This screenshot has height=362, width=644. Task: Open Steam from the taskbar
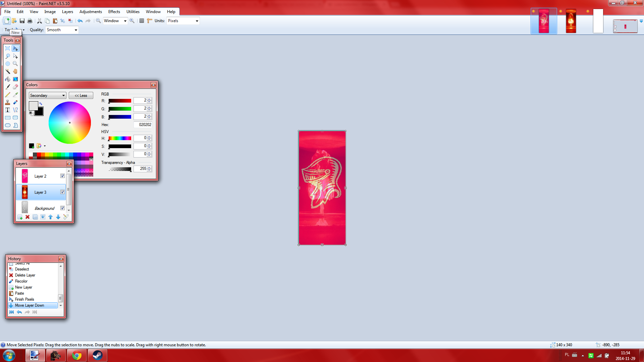[x=98, y=355]
